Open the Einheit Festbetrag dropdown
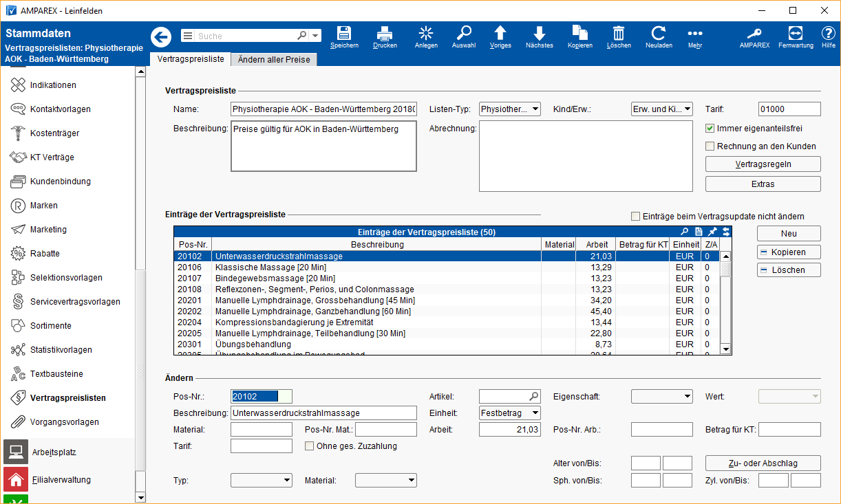The width and height of the screenshot is (841, 504). click(510, 413)
